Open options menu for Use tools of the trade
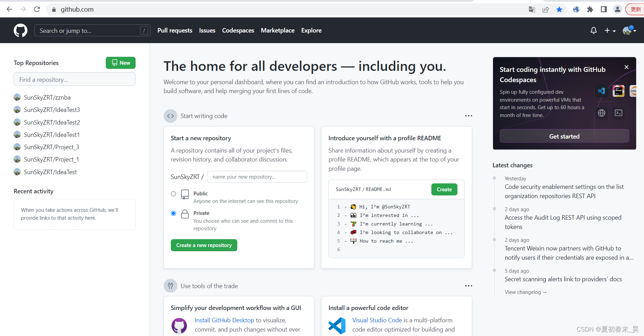The width and height of the screenshot is (644, 336). [x=468, y=286]
